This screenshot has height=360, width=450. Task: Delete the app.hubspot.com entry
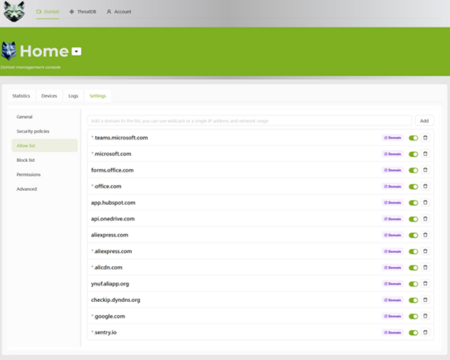click(x=425, y=202)
